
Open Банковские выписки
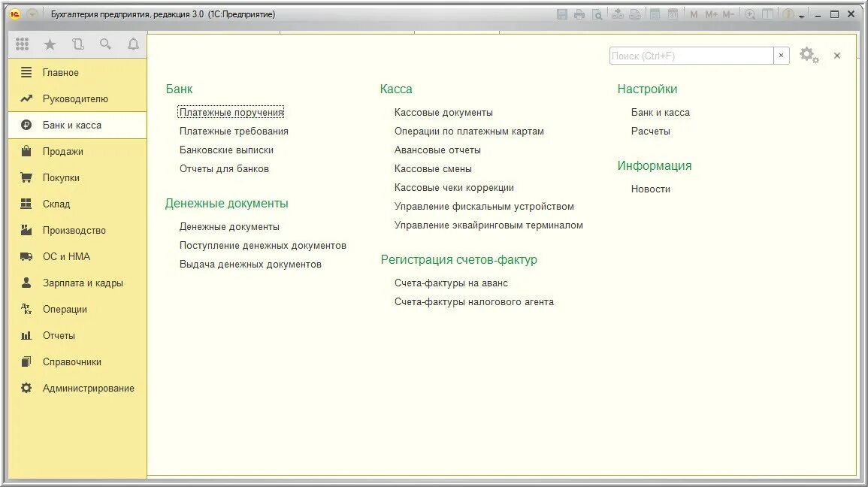(226, 150)
